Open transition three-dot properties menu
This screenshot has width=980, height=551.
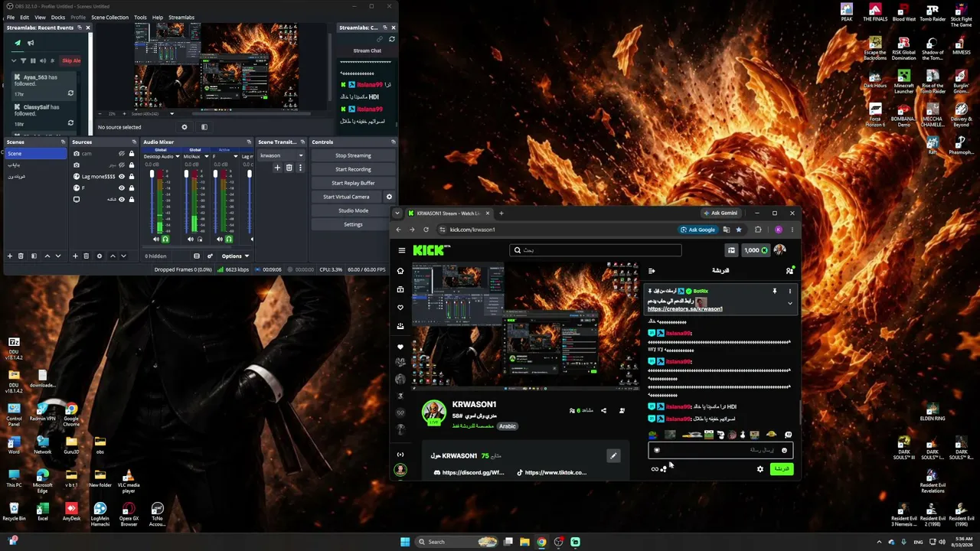click(x=300, y=168)
